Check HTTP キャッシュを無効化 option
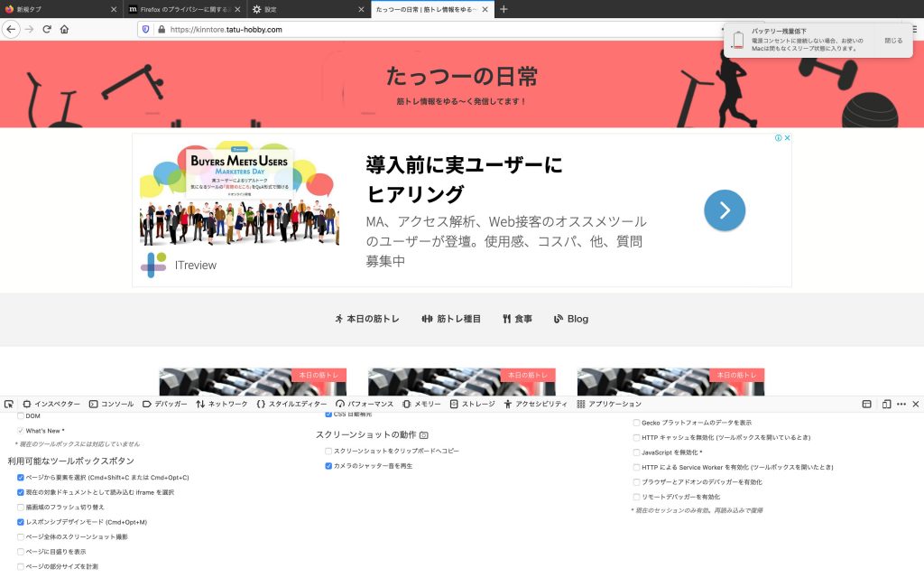 click(x=636, y=437)
